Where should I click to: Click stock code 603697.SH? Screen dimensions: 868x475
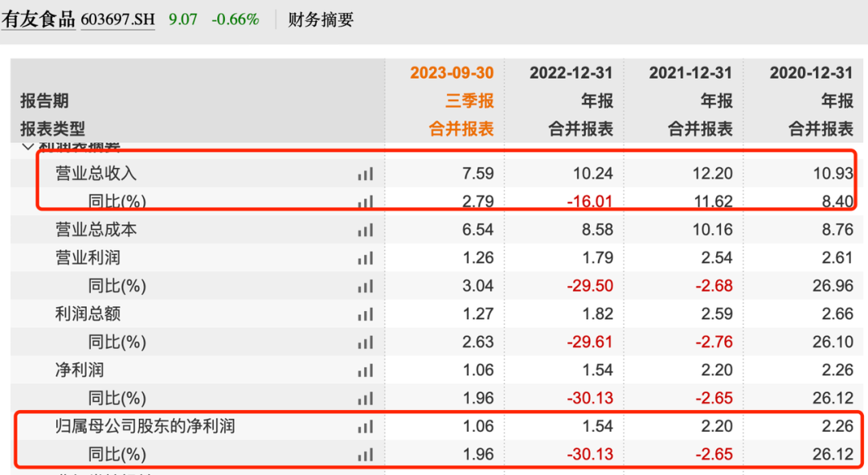point(117,20)
